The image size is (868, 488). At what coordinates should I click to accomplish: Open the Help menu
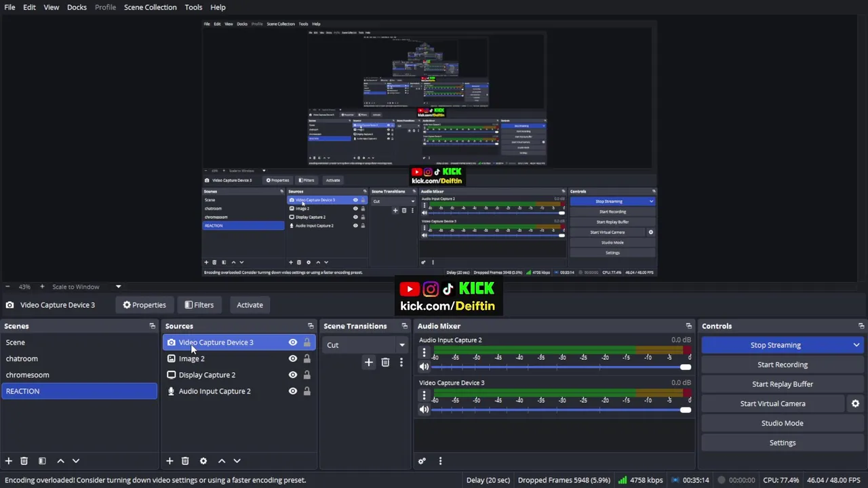click(x=218, y=7)
